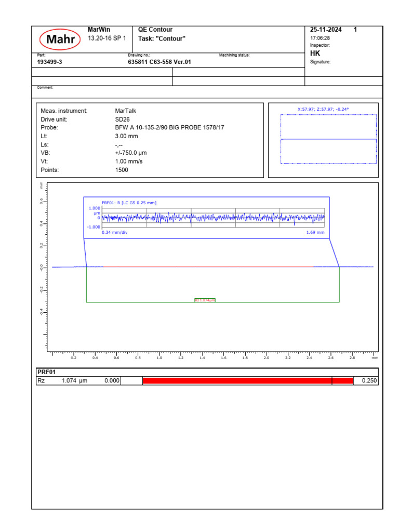Click the time 17:06:28
This screenshot has height=532, width=399.
click(320, 38)
